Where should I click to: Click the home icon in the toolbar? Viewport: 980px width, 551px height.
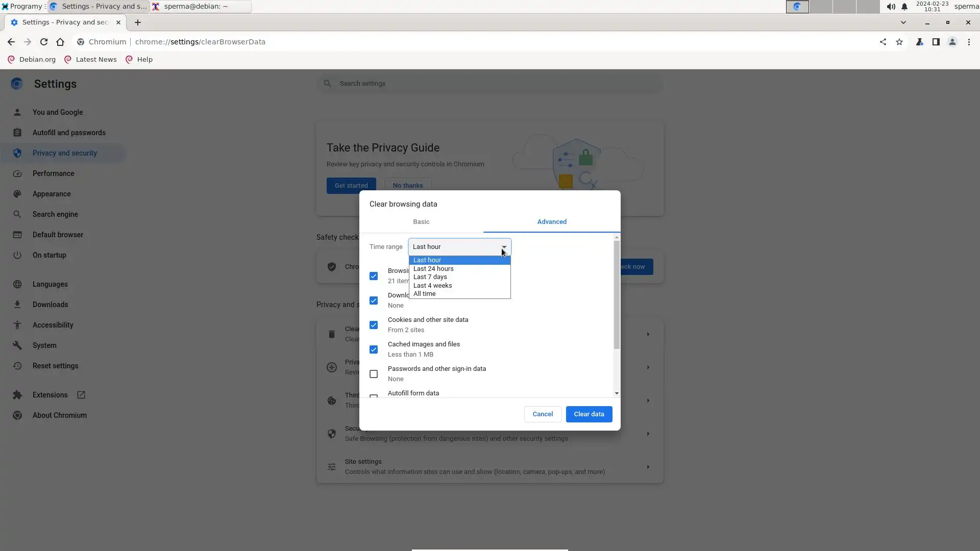60,42
